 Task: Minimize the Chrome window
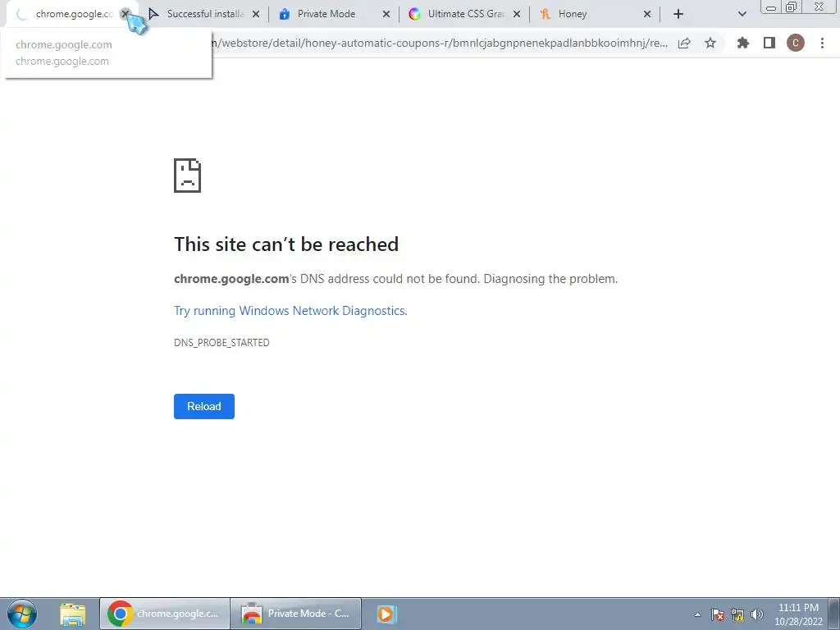pos(771,7)
